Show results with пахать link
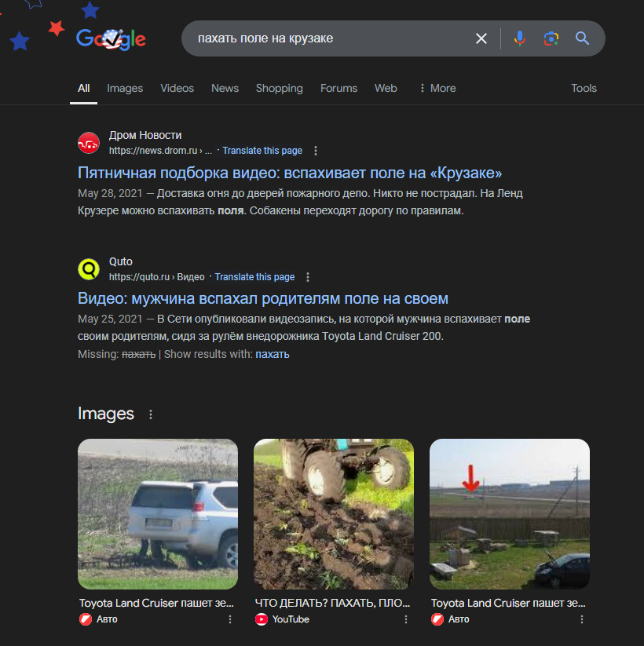644x646 pixels. click(x=272, y=354)
